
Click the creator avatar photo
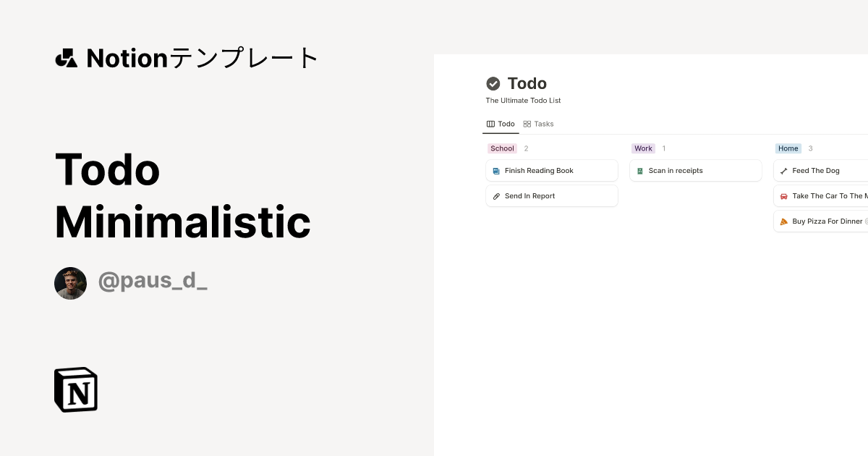(x=70, y=282)
